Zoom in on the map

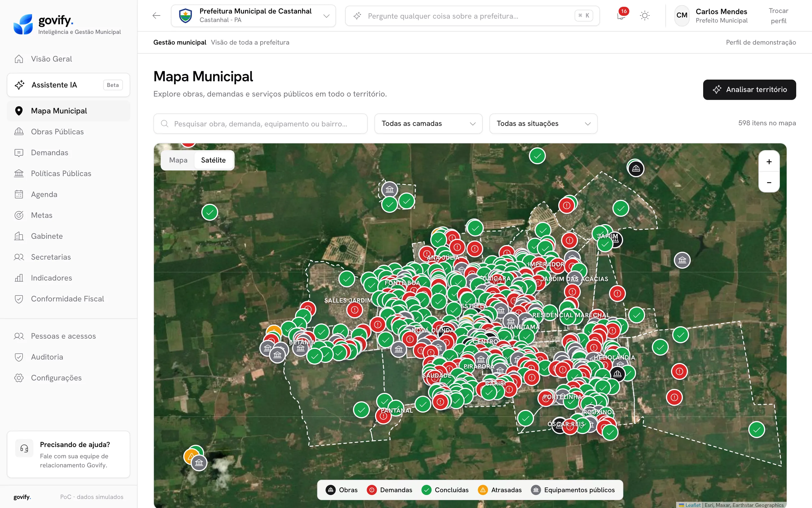(769, 162)
